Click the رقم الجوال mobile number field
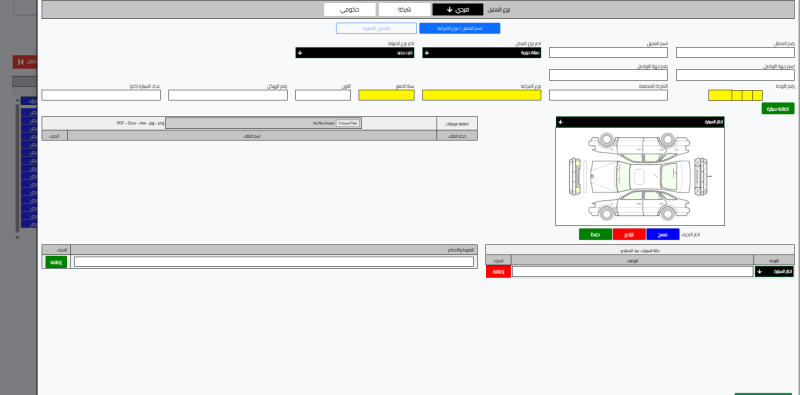 [735, 53]
